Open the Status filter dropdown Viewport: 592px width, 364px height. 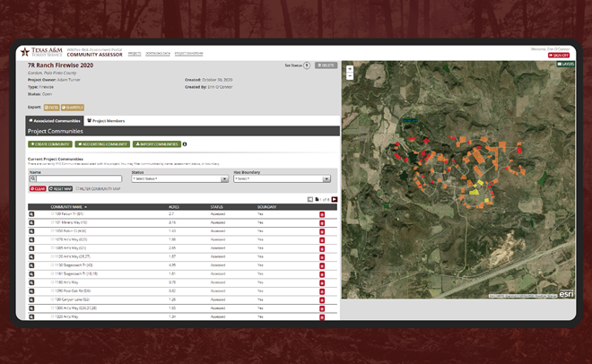[179, 178]
